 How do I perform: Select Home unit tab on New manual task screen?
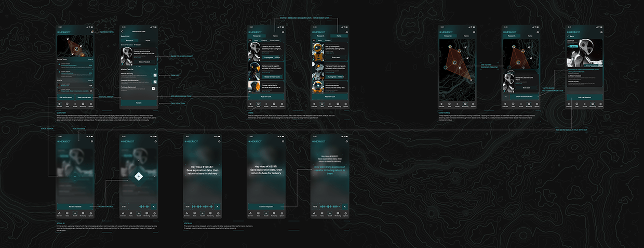(148, 41)
